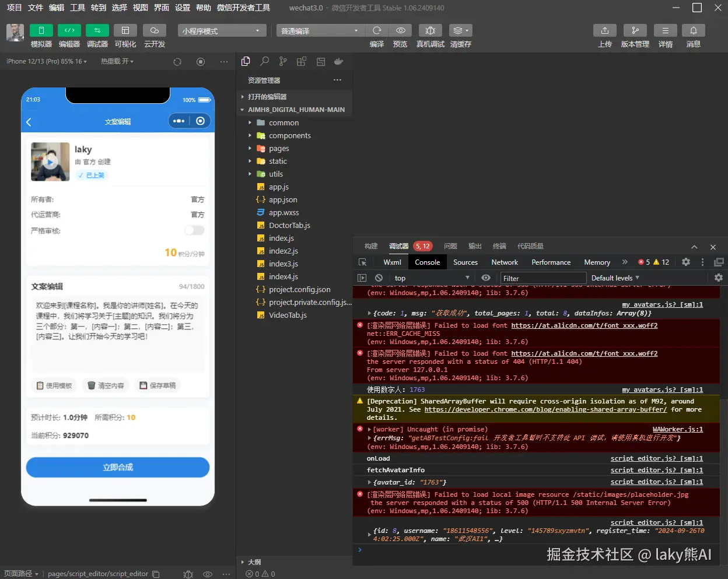Expand the common folder
Screen dimensions: 728x579
click(x=294, y=122)
